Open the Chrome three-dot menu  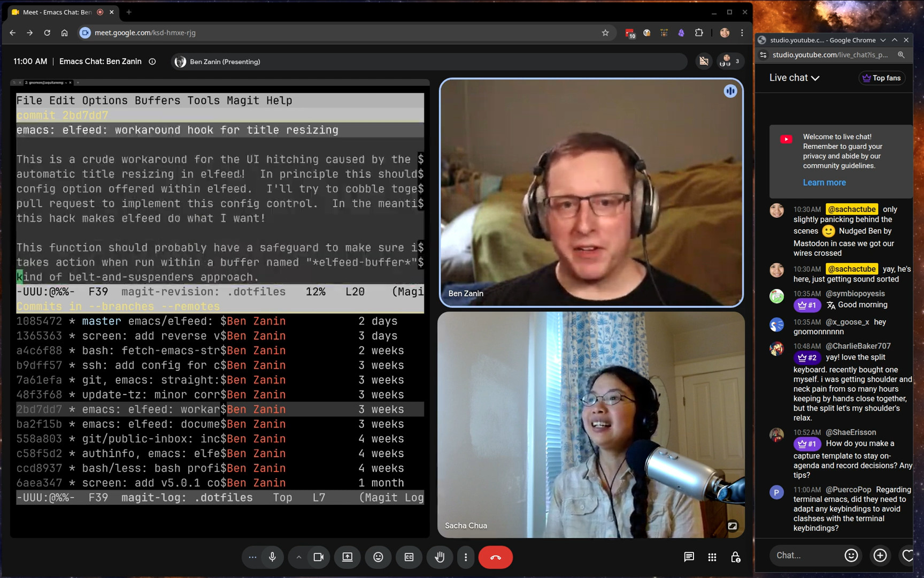742,33
